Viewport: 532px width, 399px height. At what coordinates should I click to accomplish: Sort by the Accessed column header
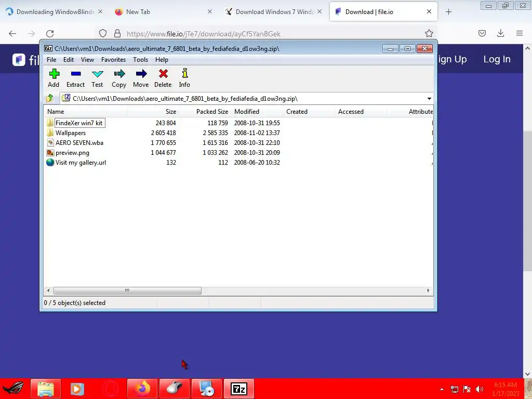(x=361, y=112)
